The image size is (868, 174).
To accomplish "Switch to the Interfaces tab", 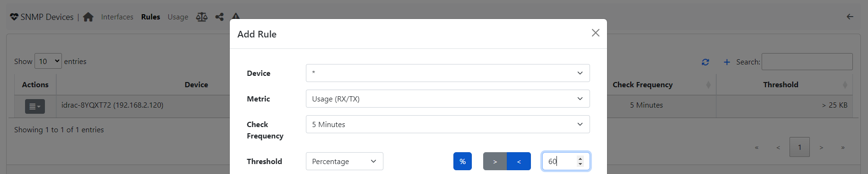I will click(117, 17).
